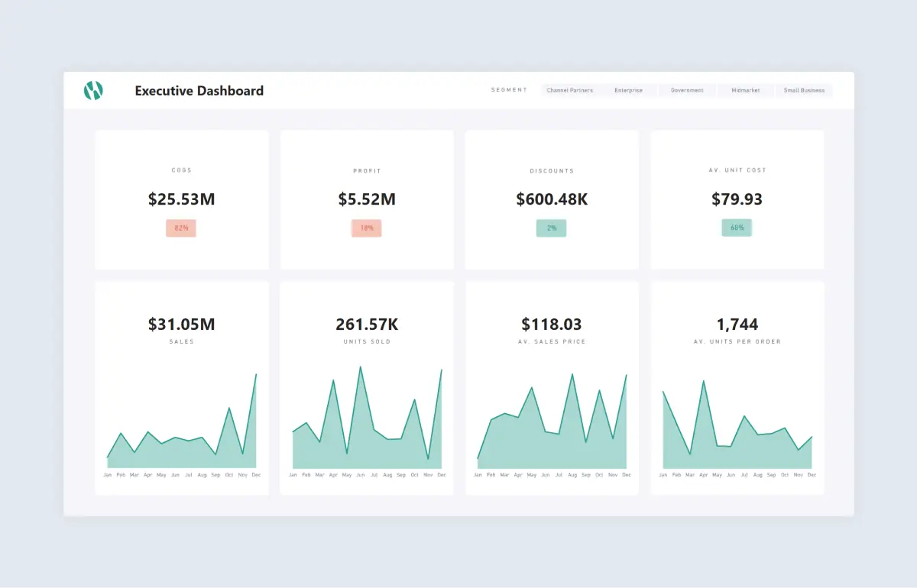The image size is (917, 588).
Task: Click the $118.03 Av. Sales Price figure
Action: click(x=552, y=325)
